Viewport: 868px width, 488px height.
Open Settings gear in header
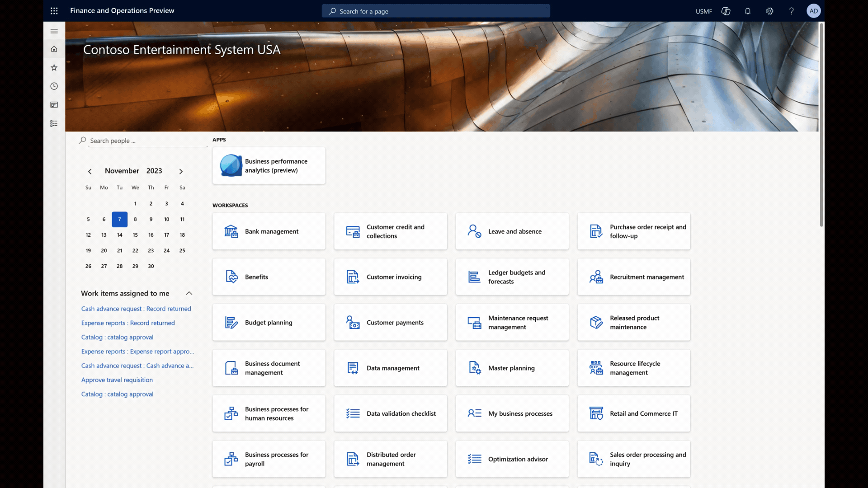769,11
